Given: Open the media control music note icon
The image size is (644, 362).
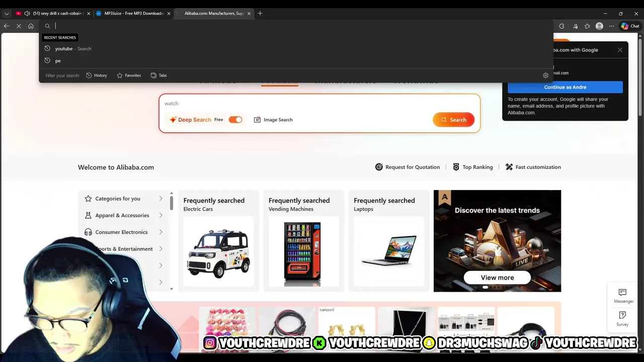Looking at the screenshot, I should [x=576, y=26].
